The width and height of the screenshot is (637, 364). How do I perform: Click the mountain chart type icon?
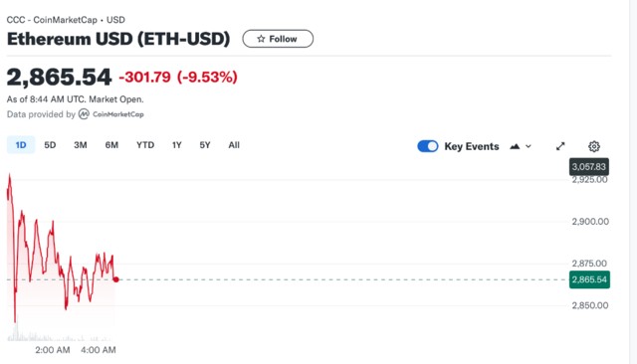pyautogui.click(x=515, y=146)
